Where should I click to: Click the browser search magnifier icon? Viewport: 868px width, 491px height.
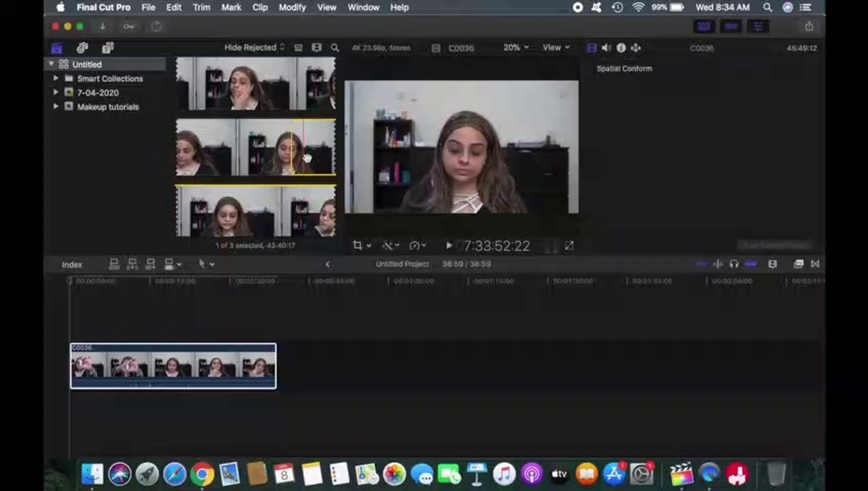tap(335, 48)
